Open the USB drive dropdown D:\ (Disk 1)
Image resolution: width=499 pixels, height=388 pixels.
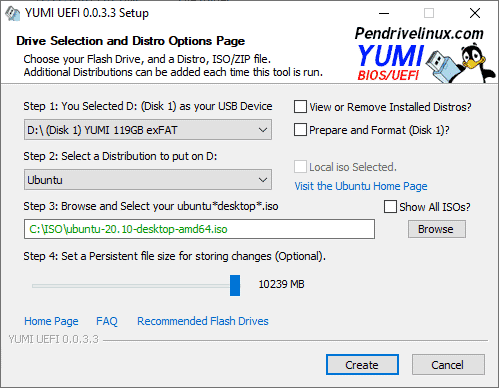pyautogui.click(x=148, y=130)
